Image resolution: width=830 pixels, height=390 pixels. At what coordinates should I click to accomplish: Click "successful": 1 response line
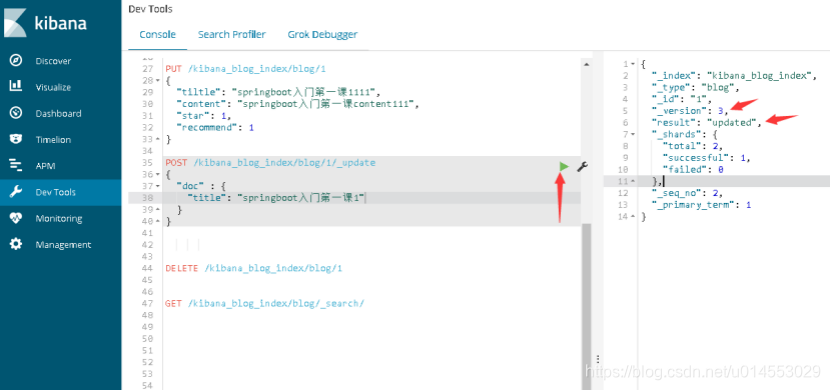pos(706,158)
